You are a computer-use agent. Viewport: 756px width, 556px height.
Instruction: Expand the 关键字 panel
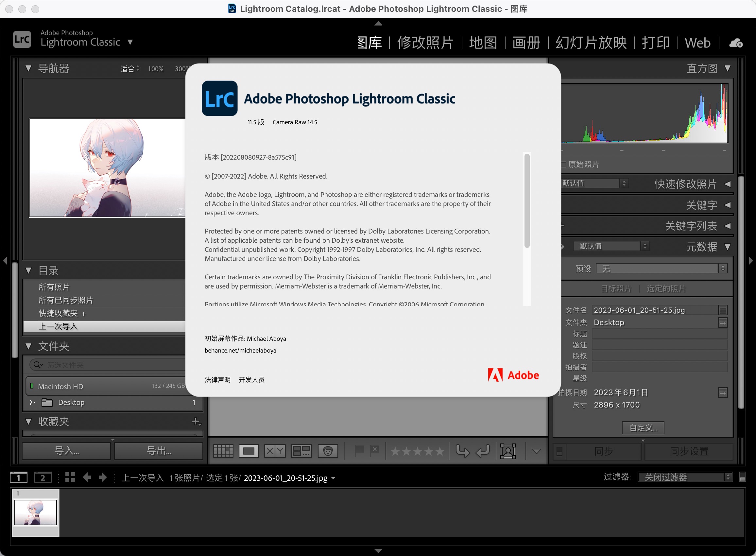tap(728, 205)
